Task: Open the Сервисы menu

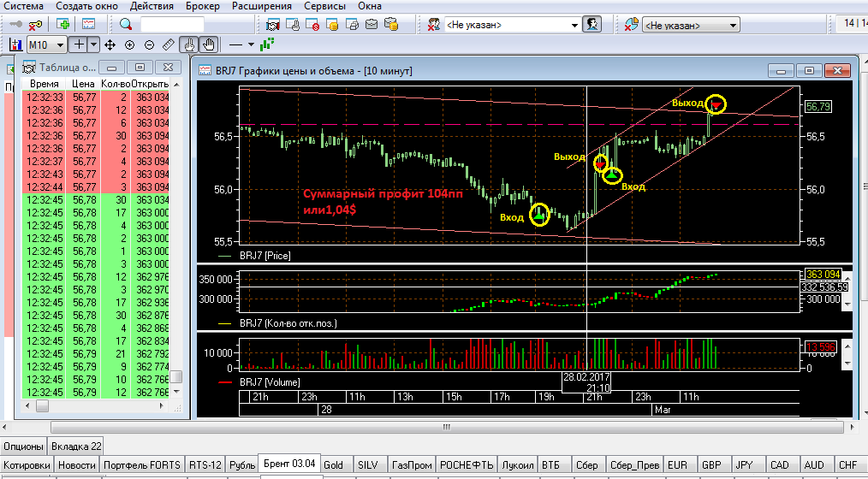Action: 325,6
